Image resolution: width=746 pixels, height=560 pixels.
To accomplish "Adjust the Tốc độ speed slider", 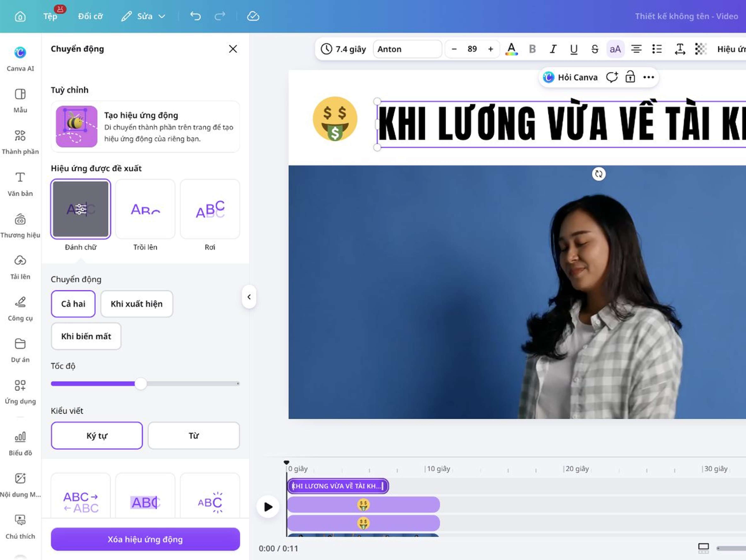I will click(141, 384).
